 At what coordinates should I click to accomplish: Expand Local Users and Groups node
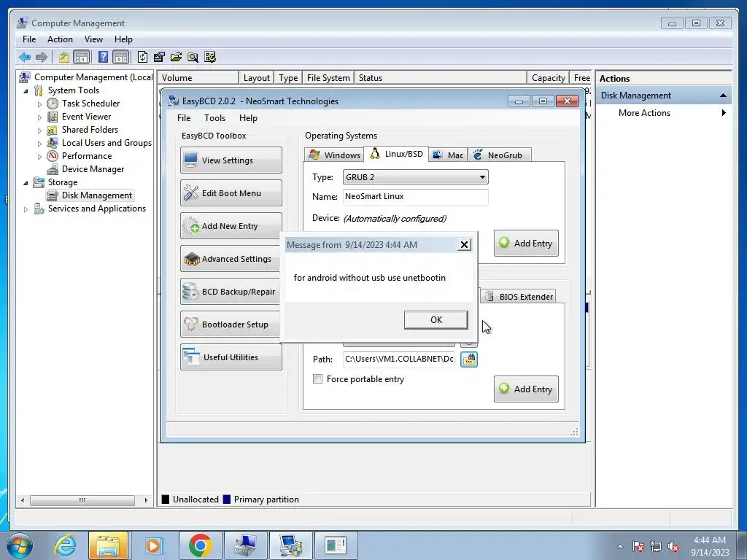pos(39,144)
